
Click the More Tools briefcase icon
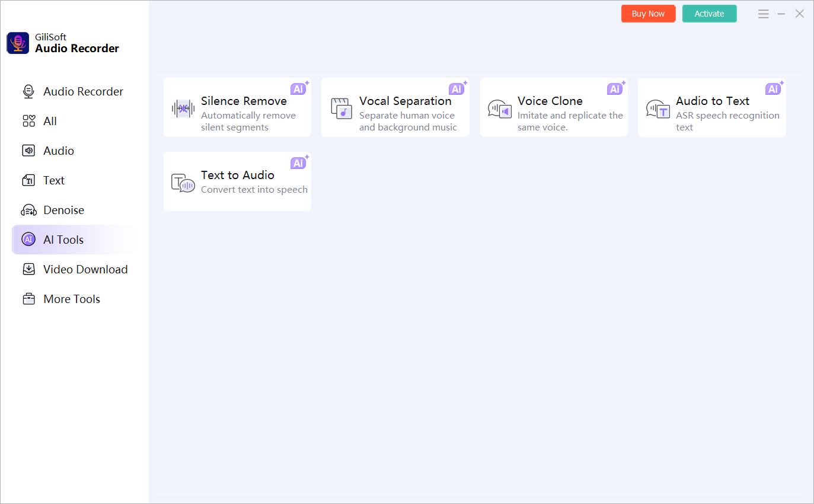pyautogui.click(x=28, y=299)
